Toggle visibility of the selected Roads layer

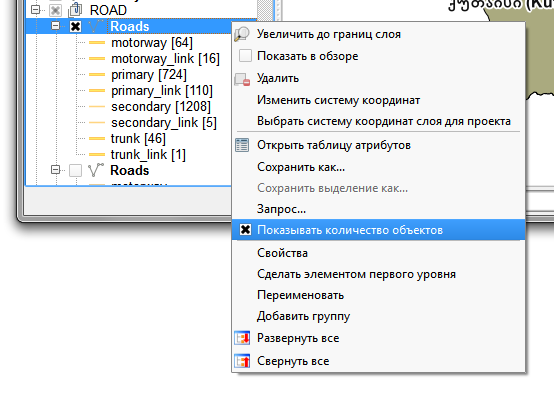(75, 26)
